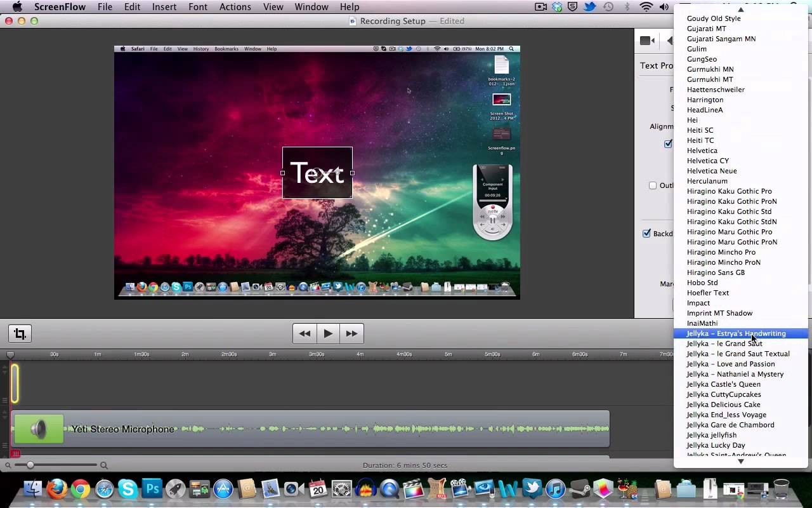This screenshot has width=812, height=508.
Task: Open Skype from the Dock
Action: (128, 489)
